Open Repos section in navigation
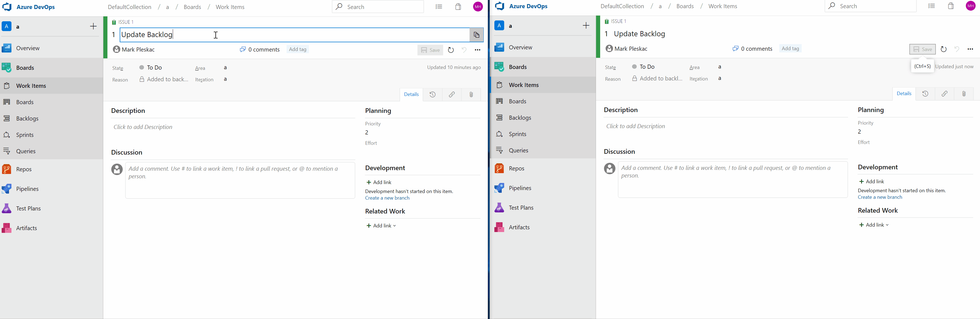Image resolution: width=980 pixels, height=319 pixels. pyautogui.click(x=23, y=169)
